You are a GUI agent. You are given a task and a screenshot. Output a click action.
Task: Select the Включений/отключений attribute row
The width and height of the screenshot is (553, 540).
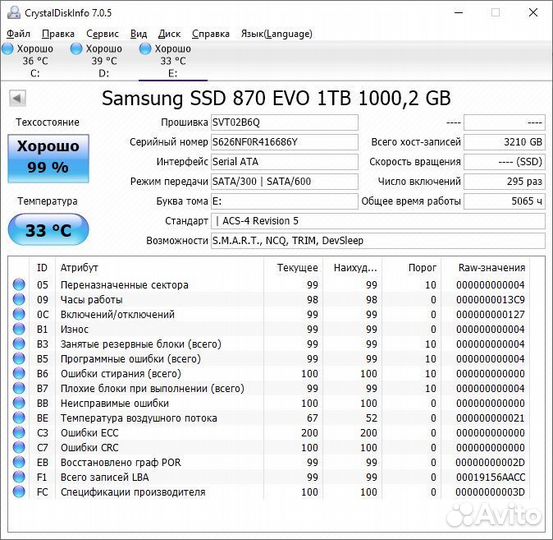click(x=269, y=314)
